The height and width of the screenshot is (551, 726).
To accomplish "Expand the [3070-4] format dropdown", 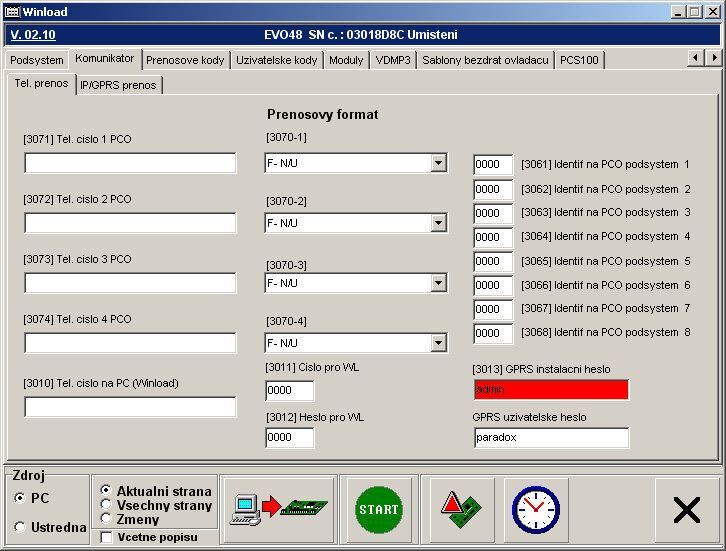I will [x=438, y=343].
